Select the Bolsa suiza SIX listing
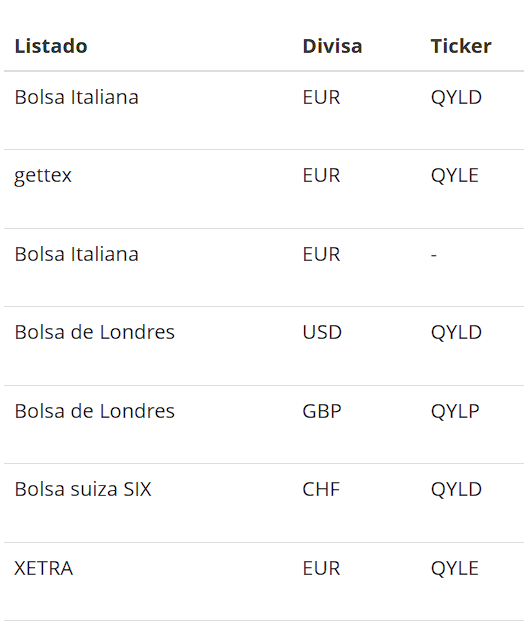Image resolution: width=524 pixels, height=639 pixels. pyautogui.click(x=83, y=489)
